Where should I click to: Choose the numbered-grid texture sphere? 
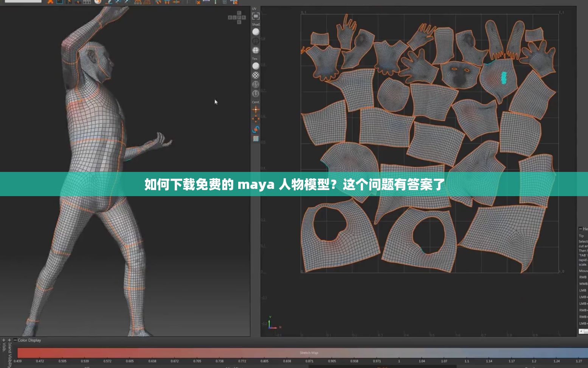[x=256, y=84]
